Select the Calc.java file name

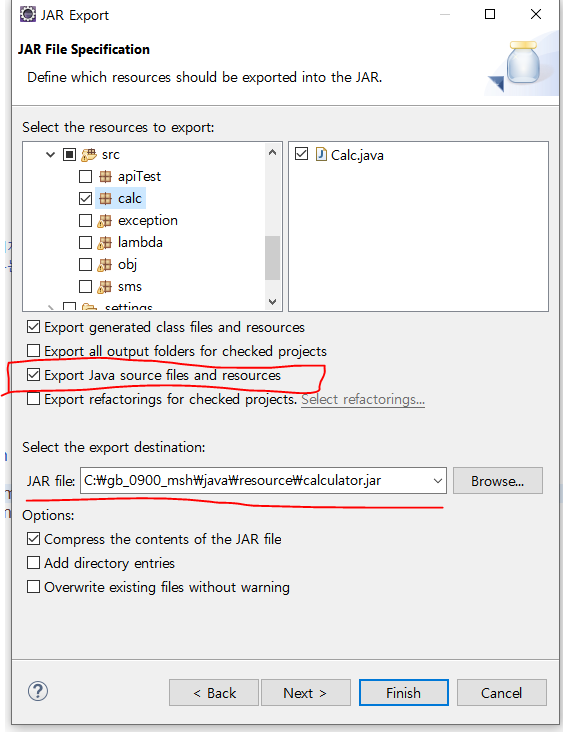[357, 155]
